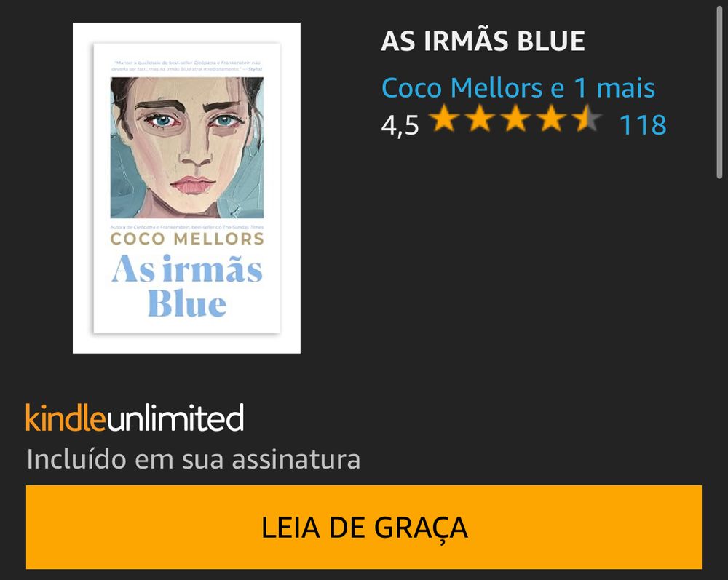
Task: Click the 4,5 average rating number
Action: pos(400,125)
